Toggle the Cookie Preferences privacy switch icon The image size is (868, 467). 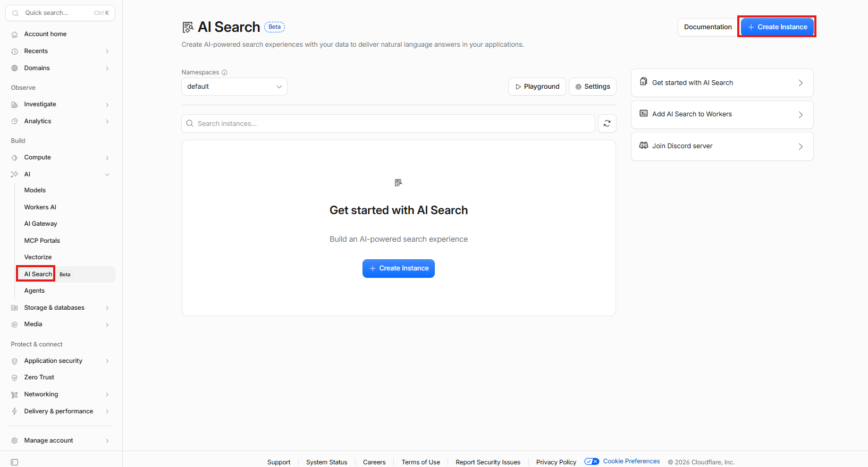tap(592, 462)
